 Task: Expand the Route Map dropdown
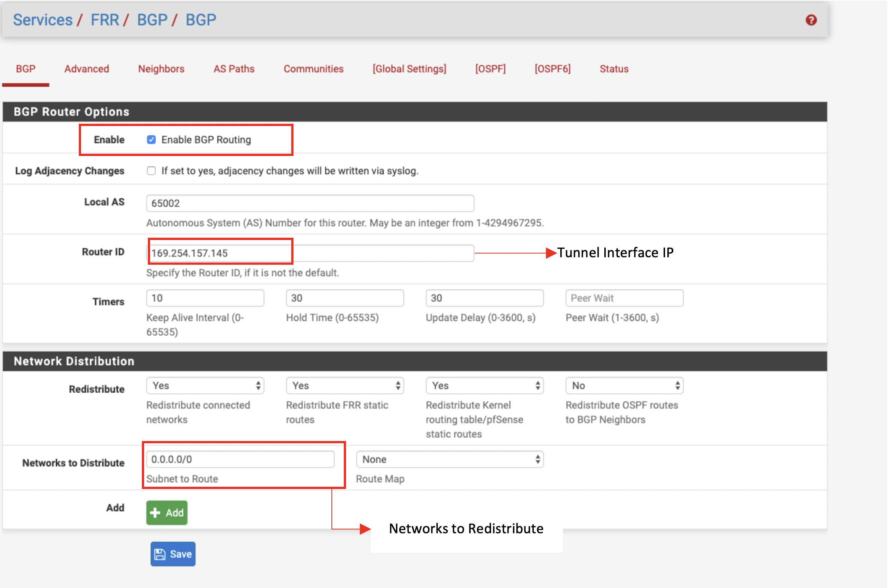pyautogui.click(x=450, y=459)
